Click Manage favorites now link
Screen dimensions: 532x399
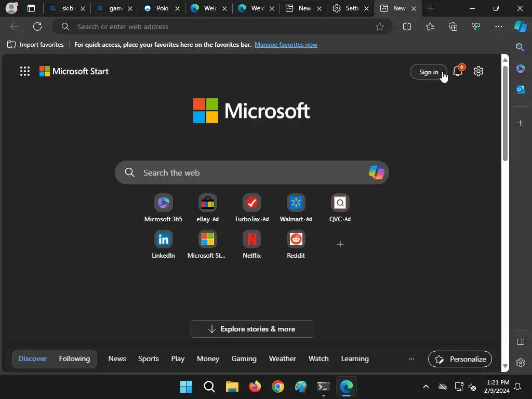286,45
